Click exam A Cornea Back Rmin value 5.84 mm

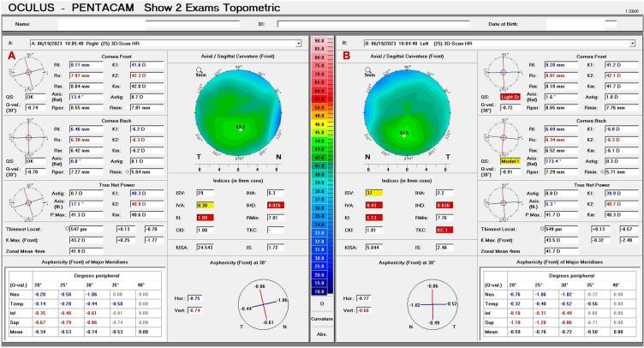[x=147, y=171]
